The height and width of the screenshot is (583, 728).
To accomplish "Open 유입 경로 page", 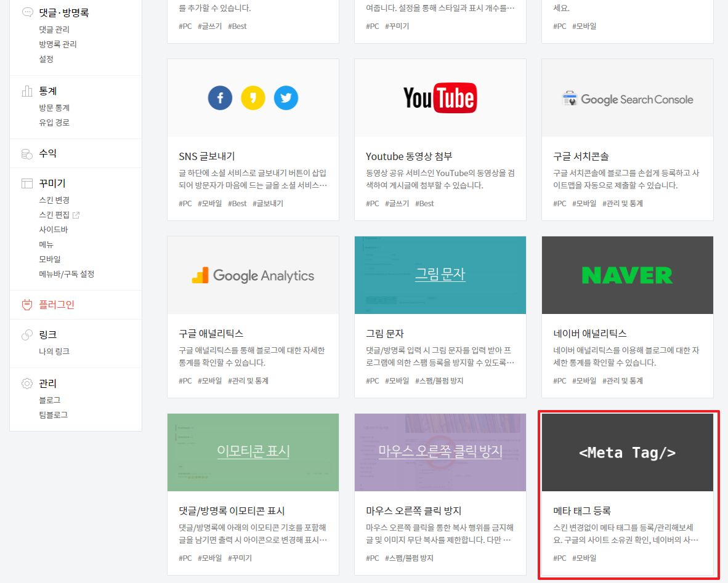I will coord(54,123).
